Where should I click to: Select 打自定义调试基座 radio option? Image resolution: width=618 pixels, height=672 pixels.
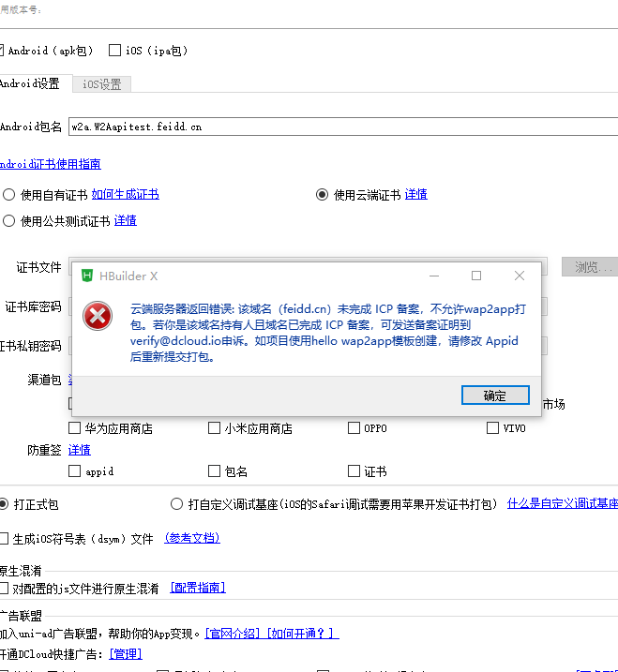pos(176,504)
